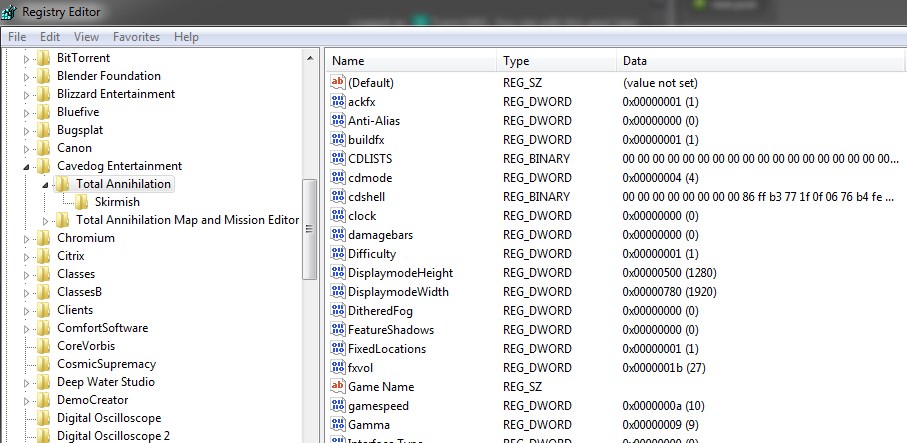Sort values by Name column header
Image resolution: width=907 pixels, height=443 pixels.
click(x=411, y=61)
